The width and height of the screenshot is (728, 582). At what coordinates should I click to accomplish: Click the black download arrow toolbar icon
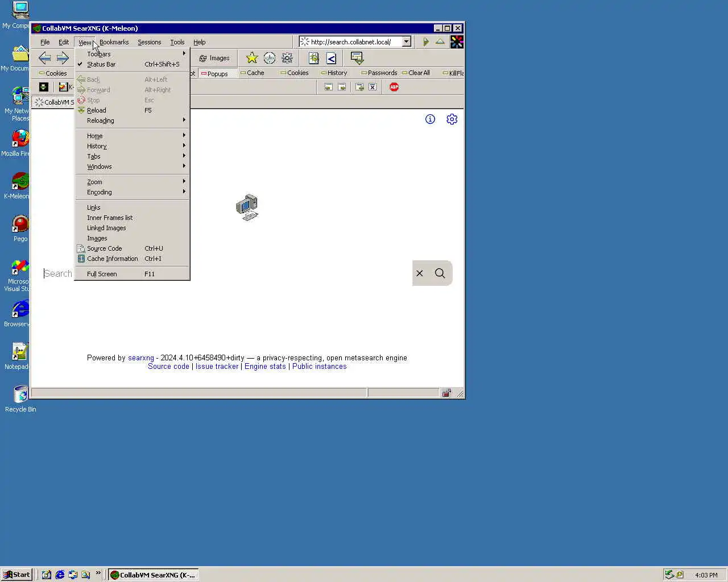[43, 87]
